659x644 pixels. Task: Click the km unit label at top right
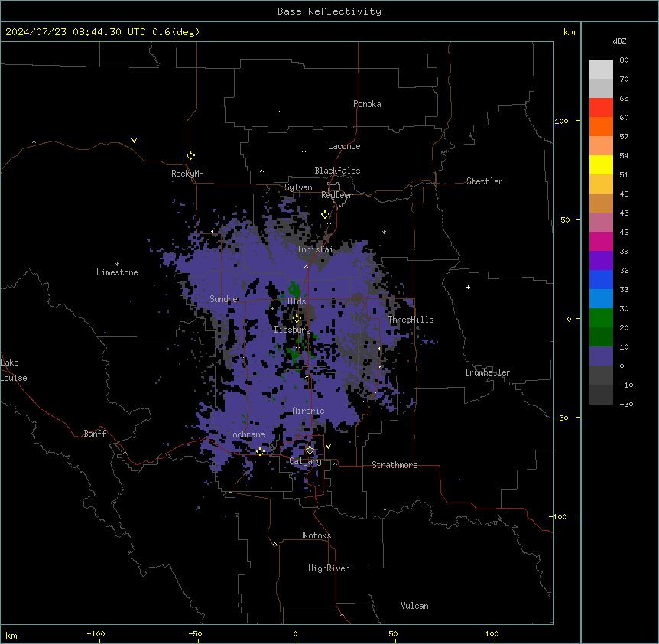pyautogui.click(x=569, y=32)
